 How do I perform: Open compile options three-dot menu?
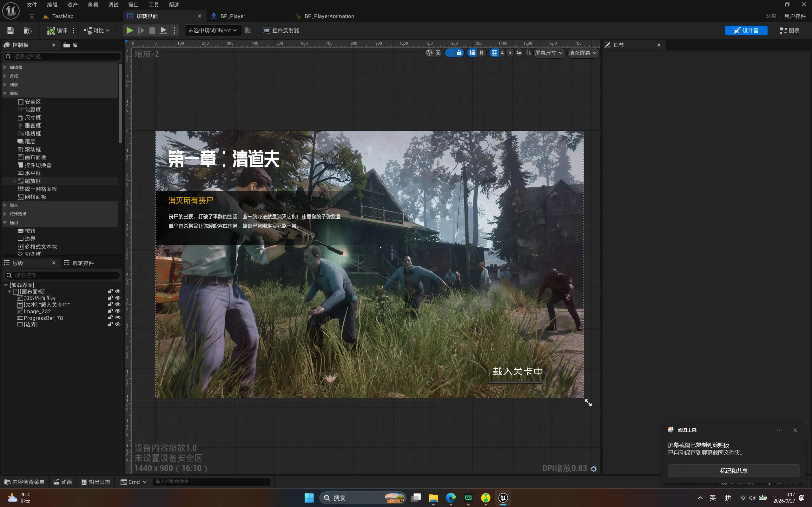(74, 30)
